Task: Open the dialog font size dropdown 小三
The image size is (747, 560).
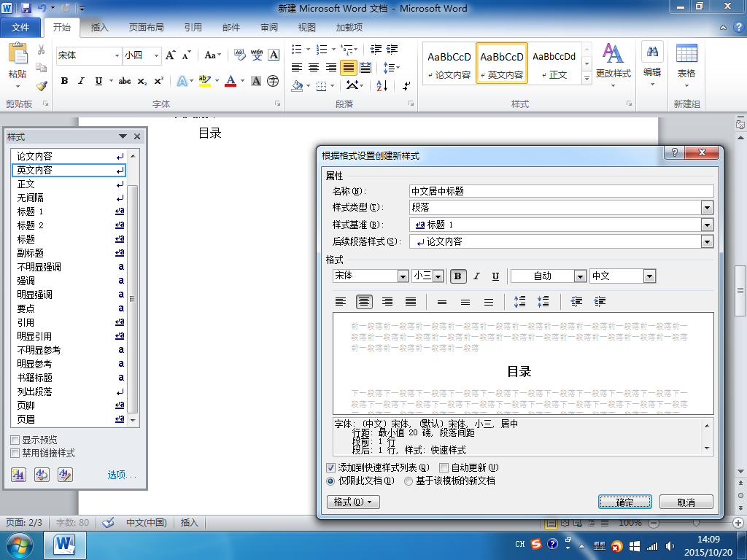Action: pyautogui.click(x=438, y=276)
